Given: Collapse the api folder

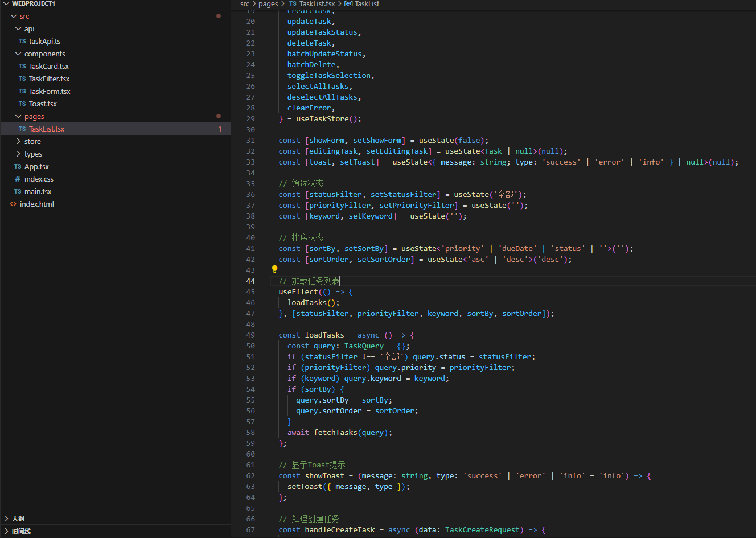Looking at the screenshot, I should tap(18, 28).
